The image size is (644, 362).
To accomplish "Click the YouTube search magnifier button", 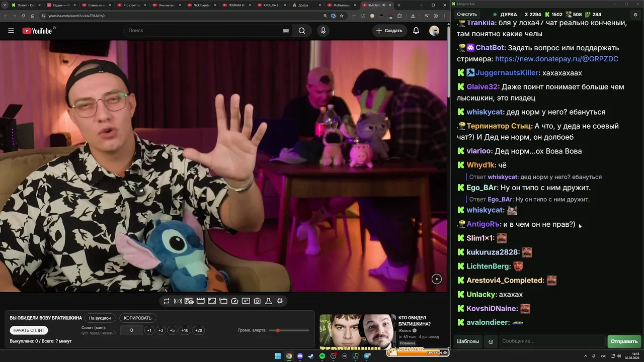I will point(302,31).
